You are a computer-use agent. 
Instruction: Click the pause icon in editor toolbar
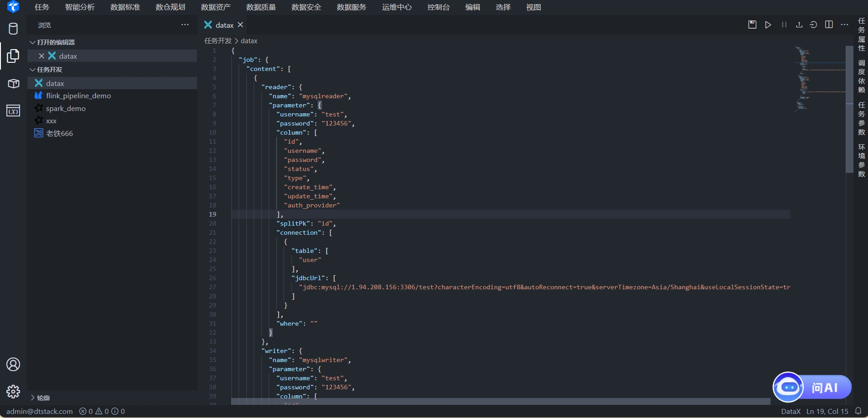point(784,25)
